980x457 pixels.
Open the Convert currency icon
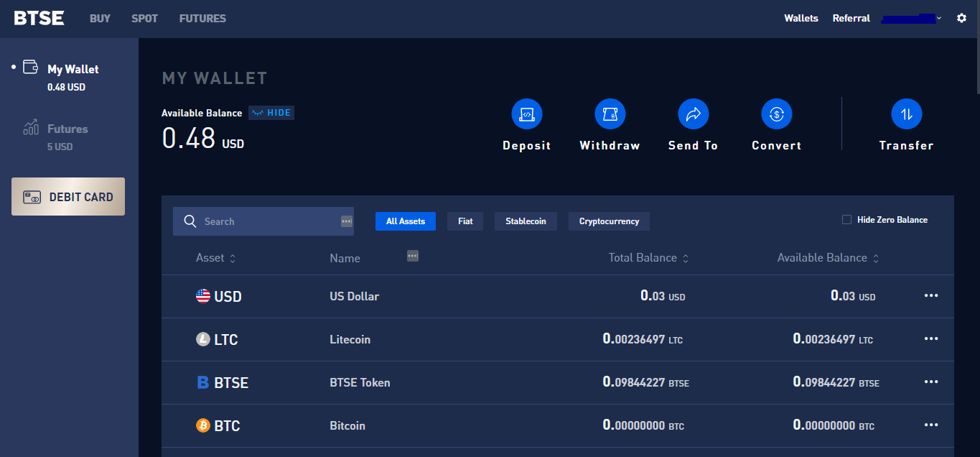[776, 114]
